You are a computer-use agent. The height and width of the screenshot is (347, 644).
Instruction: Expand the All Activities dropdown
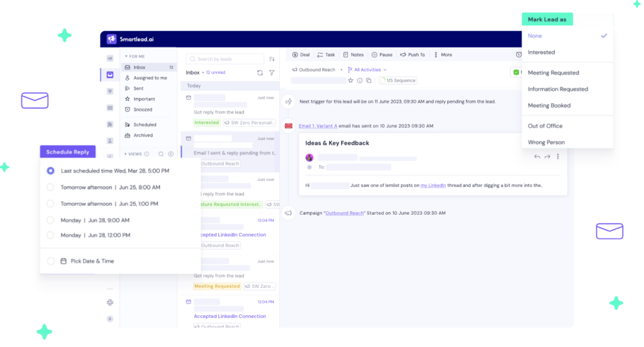(x=370, y=70)
